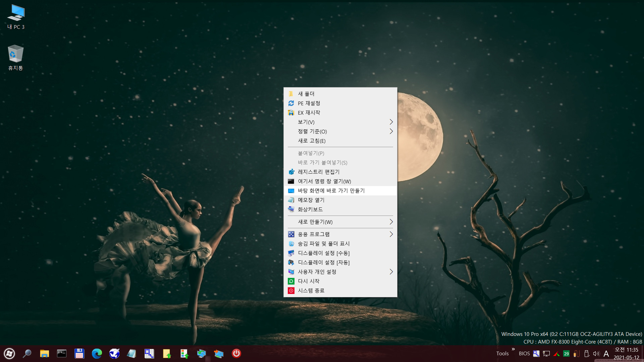This screenshot has height=362, width=644.
Task: Click the red power button taskbar icon
Action: click(x=236, y=354)
